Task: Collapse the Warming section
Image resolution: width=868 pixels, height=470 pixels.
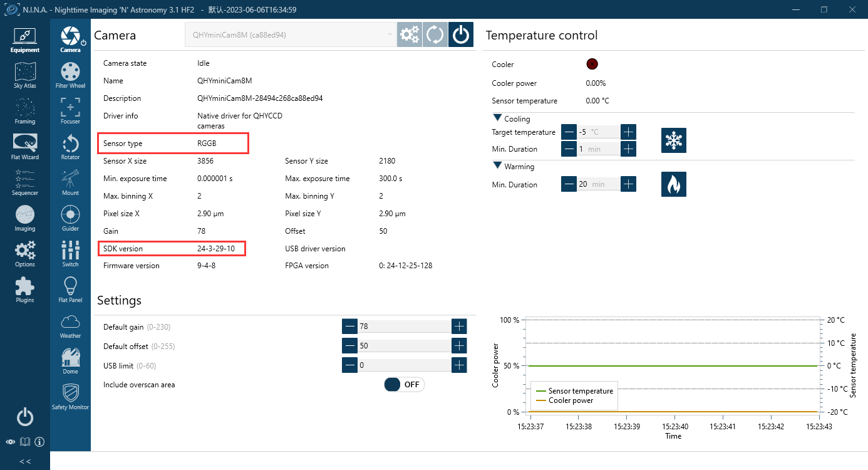Action: click(498, 166)
